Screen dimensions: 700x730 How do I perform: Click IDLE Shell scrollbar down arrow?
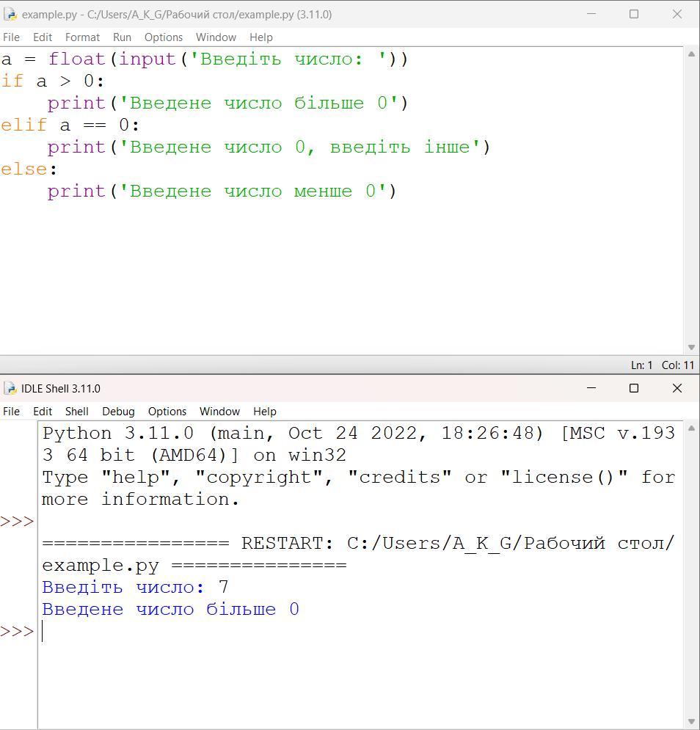point(691,722)
